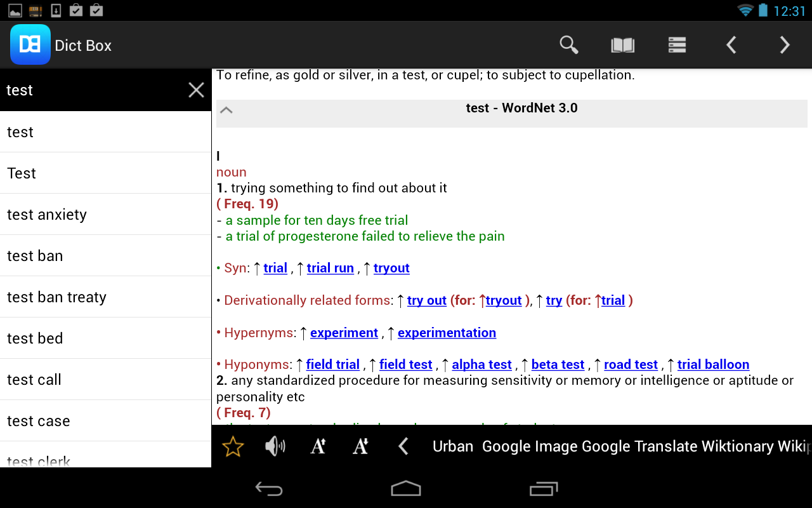Collapse the bottom links bar with back arrow
This screenshot has width=812, height=508.
click(x=403, y=446)
